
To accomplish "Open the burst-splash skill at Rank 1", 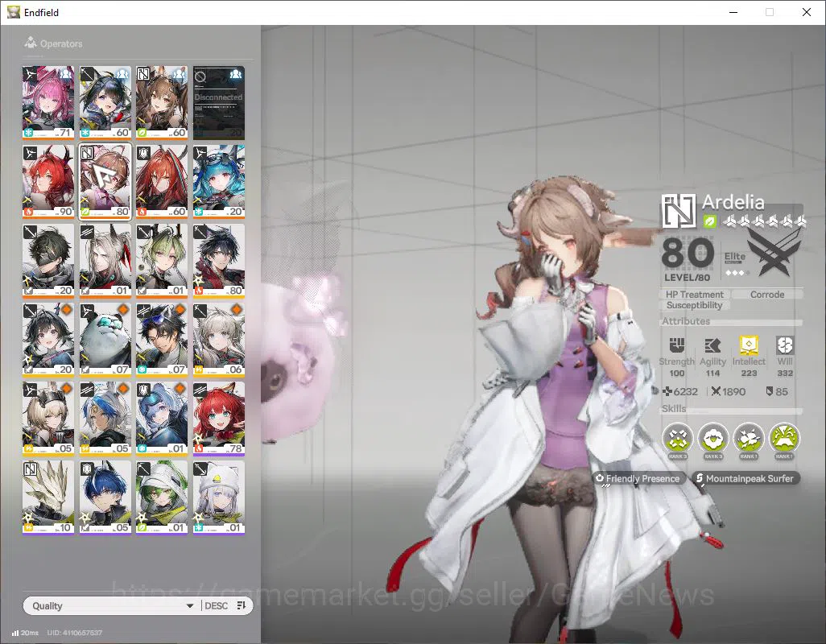I will pos(749,438).
